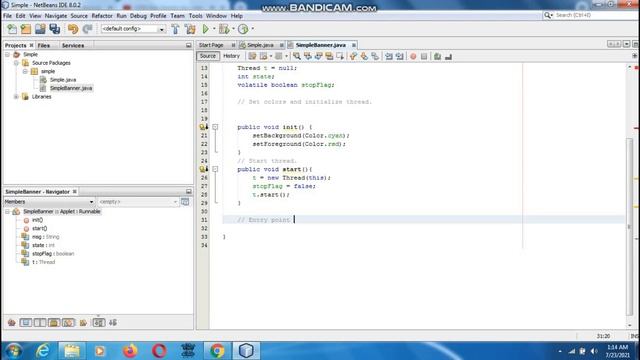Toggle Show Static Members navigator filter
Image resolution: width=640 pixels, height=360 pixels.
tap(40, 322)
